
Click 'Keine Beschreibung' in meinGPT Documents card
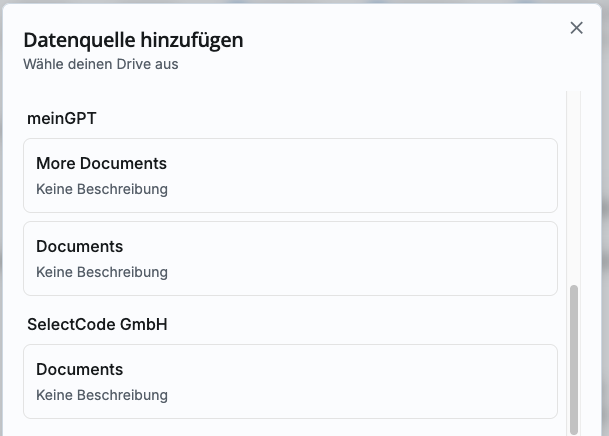click(102, 272)
